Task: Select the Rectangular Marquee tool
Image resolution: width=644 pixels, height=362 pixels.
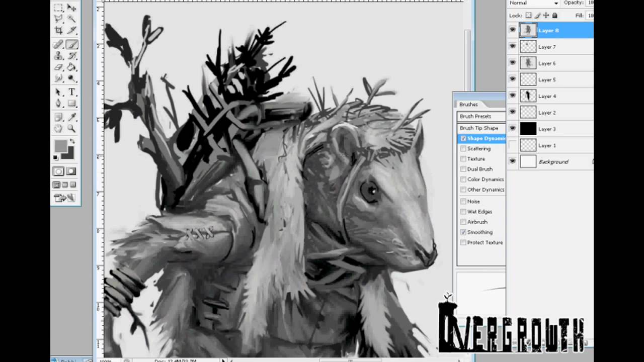Action: point(59,8)
